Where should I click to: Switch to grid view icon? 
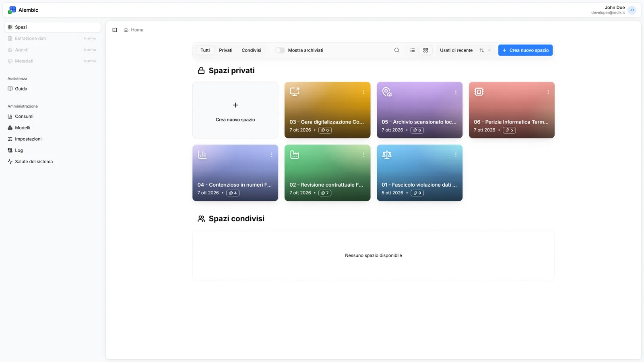tap(425, 50)
